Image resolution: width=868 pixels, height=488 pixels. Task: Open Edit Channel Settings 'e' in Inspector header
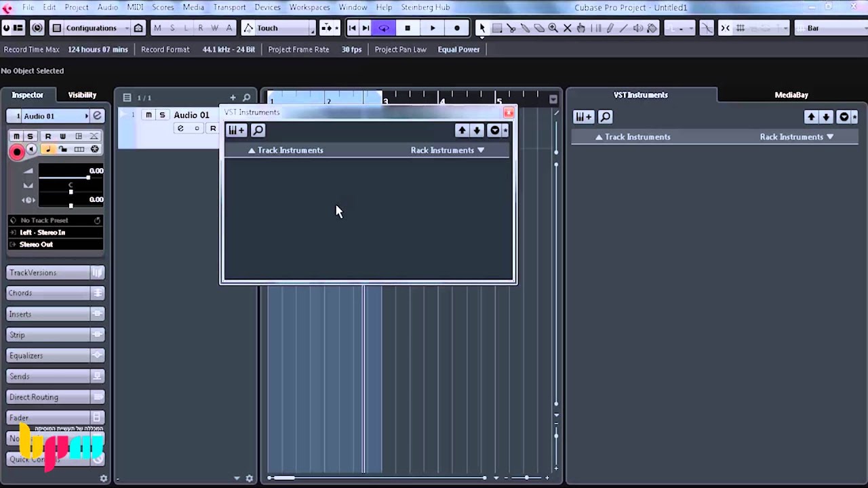click(x=97, y=116)
